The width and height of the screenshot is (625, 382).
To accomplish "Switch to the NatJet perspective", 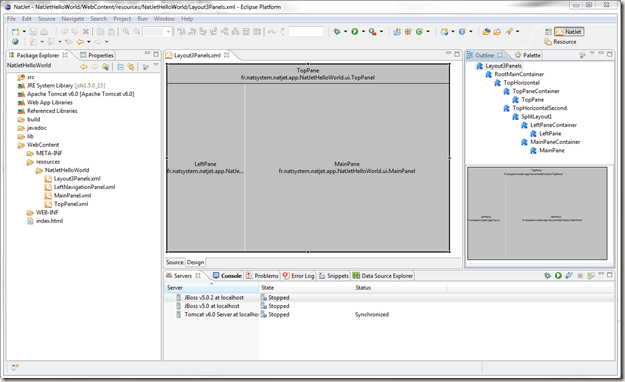I will (x=569, y=32).
